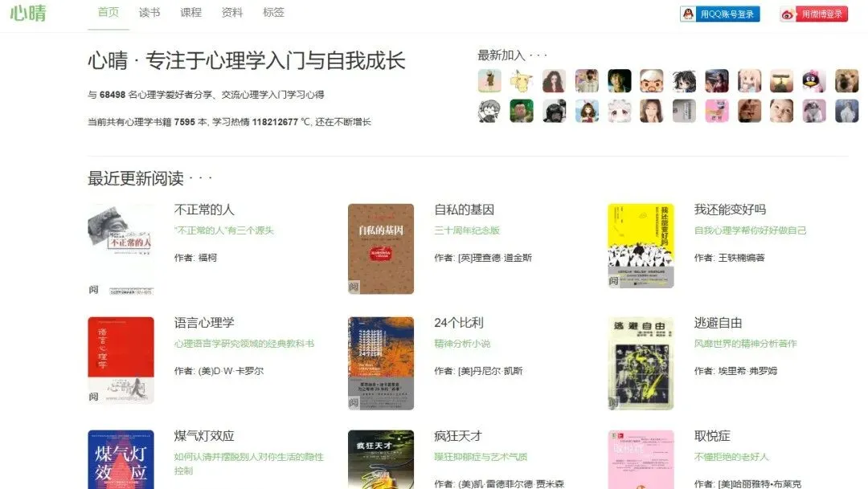Log in with QQ account button
Viewport: 868px width, 489px height.
(719, 14)
